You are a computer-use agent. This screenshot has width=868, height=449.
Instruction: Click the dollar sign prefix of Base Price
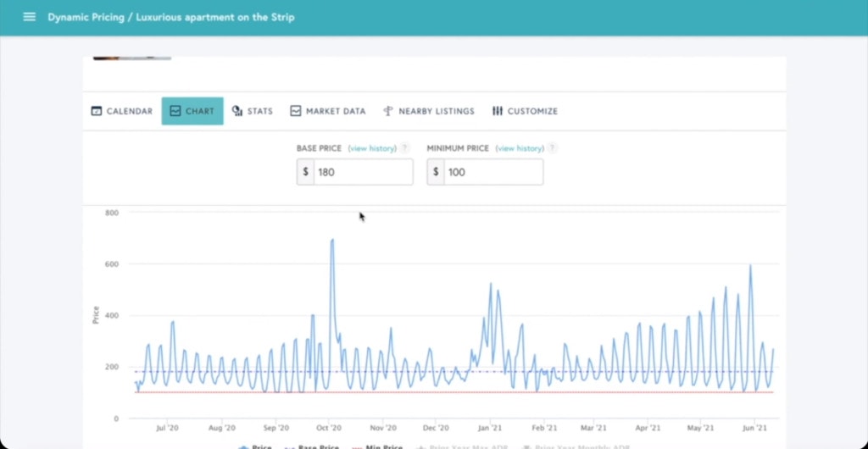pos(305,172)
